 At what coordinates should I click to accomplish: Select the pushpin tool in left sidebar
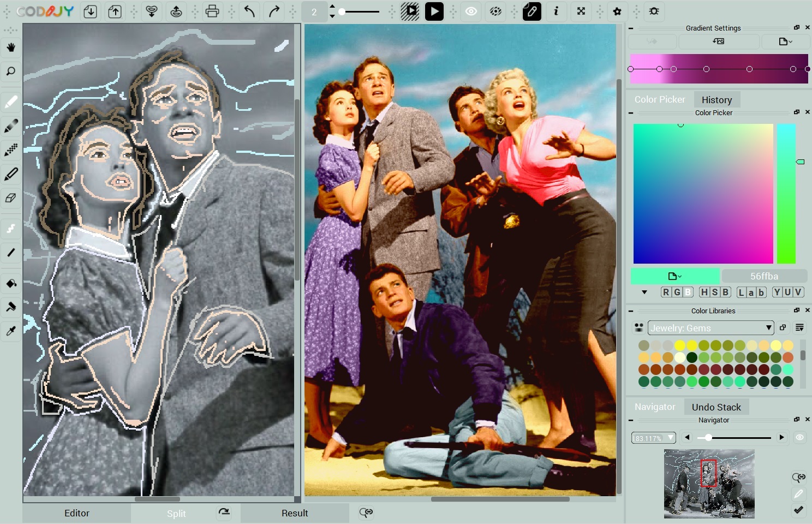pos(11,307)
